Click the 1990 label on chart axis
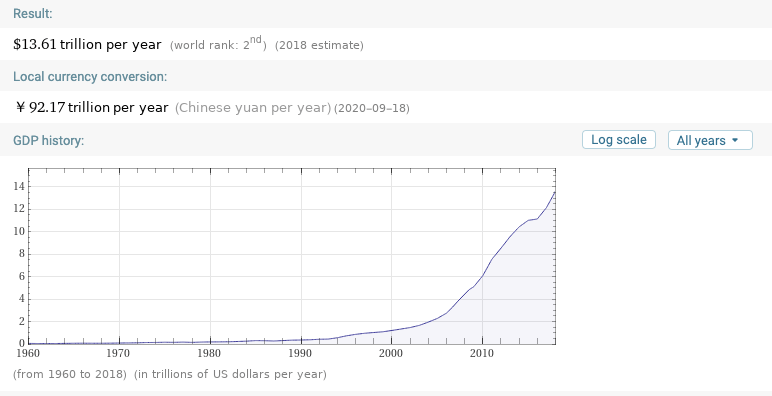 (300, 353)
